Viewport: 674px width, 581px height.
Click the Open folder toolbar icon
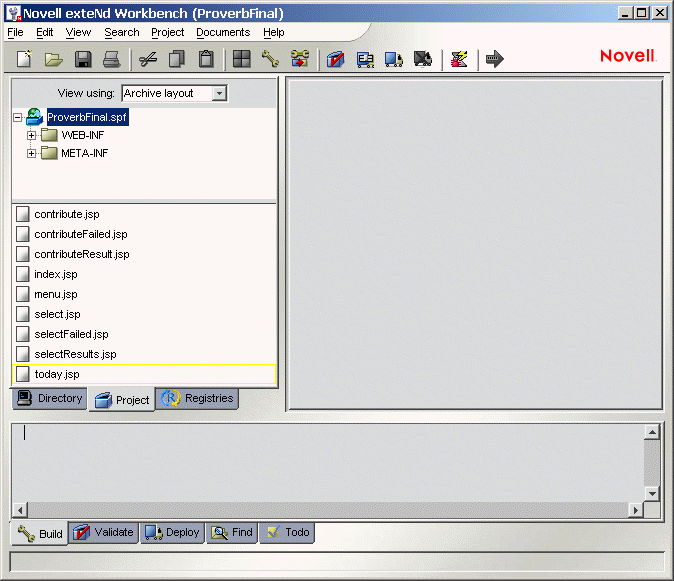[x=53, y=60]
